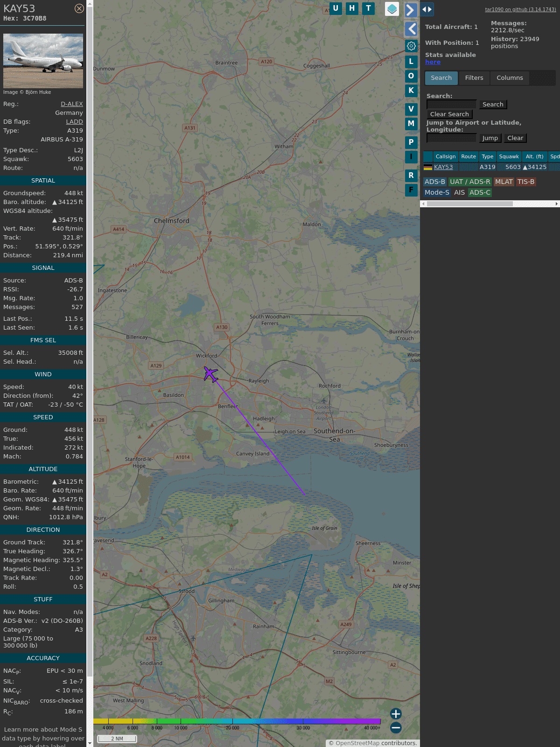560x747 pixels.
Task: Toggle the MLAT source legend
Action: [x=504, y=182]
